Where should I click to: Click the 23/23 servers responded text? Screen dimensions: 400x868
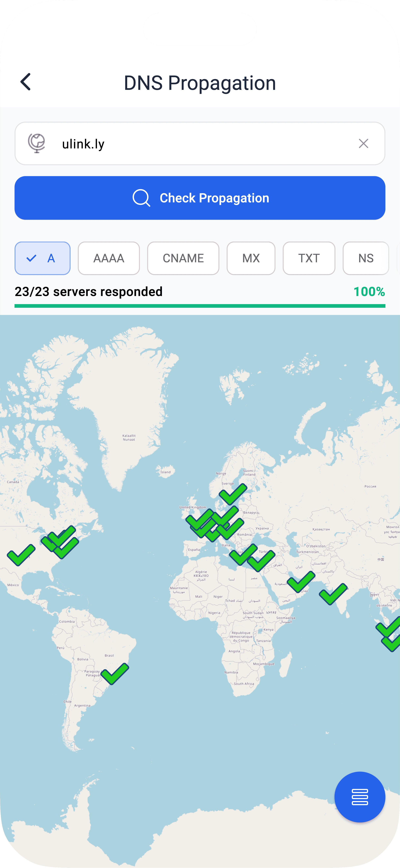point(89,291)
